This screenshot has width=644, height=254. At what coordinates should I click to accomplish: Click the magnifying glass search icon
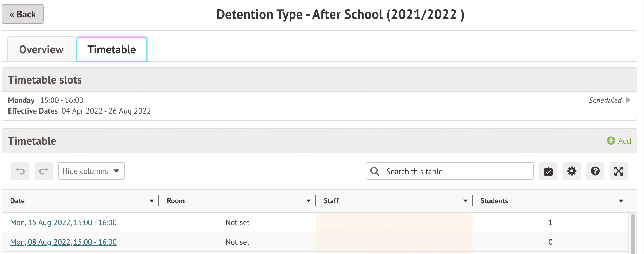pyautogui.click(x=375, y=171)
